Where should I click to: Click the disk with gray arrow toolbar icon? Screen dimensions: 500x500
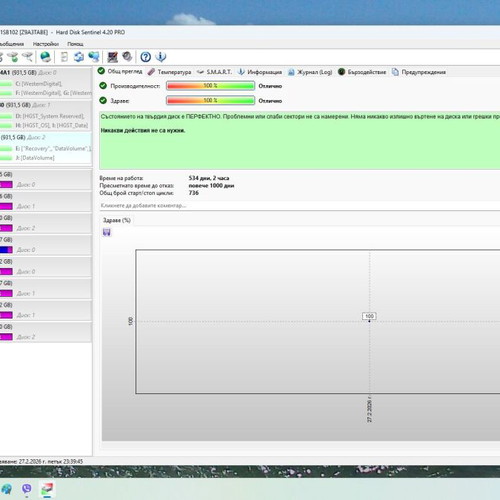tap(28, 57)
